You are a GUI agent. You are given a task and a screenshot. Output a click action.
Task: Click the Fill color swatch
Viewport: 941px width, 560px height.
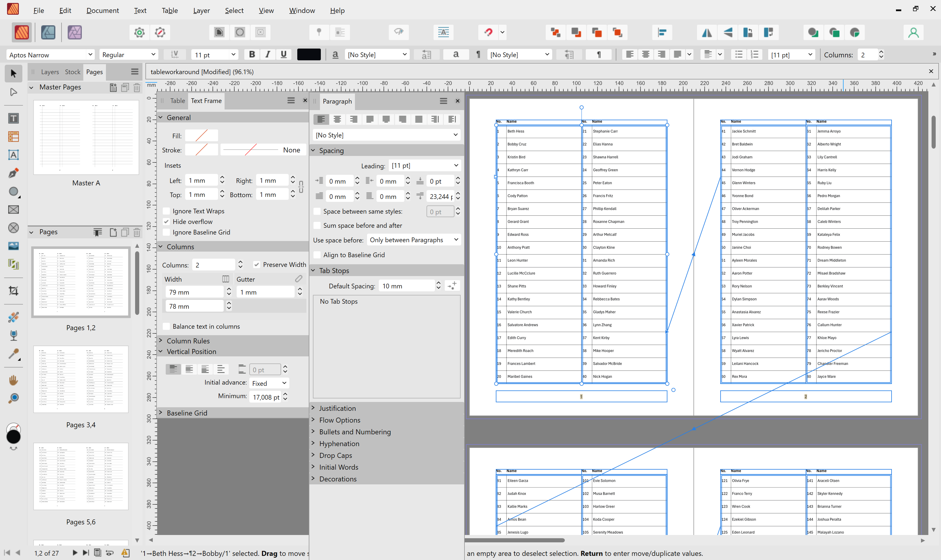click(x=202, y=135)
